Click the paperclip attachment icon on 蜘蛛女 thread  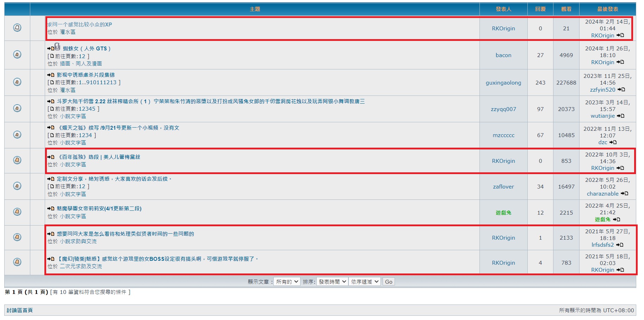coord(57,47)
